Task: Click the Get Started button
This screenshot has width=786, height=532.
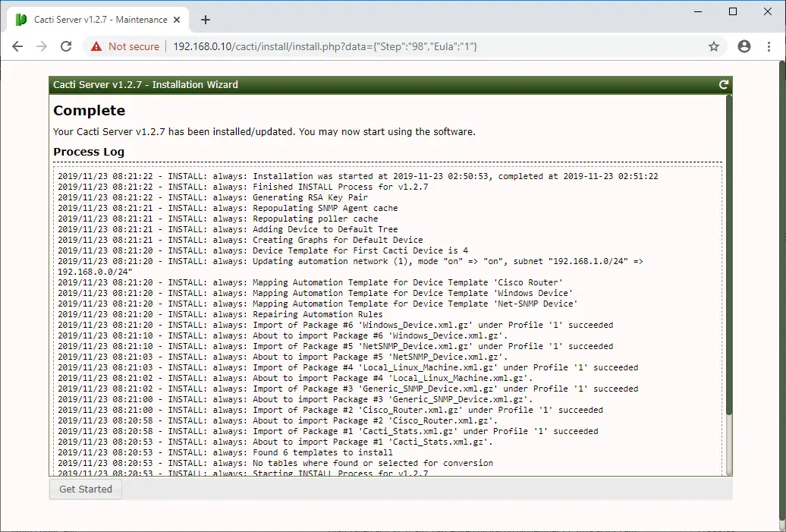Action: coord(85,489)
